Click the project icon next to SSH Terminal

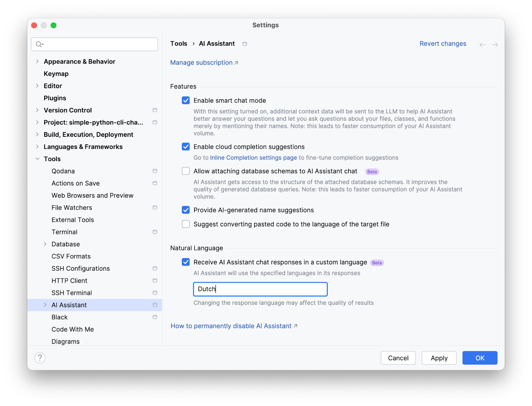click(x=155, y=293)
